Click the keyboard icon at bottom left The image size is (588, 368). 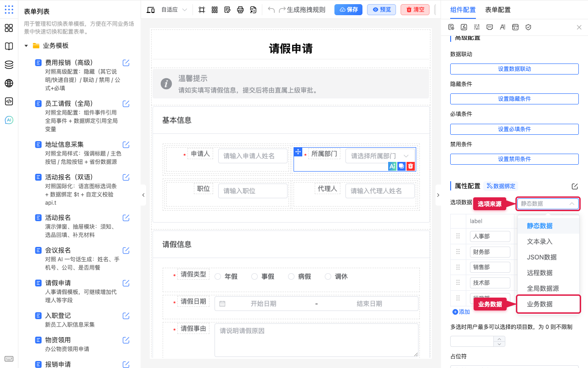[x=9, y=359]
